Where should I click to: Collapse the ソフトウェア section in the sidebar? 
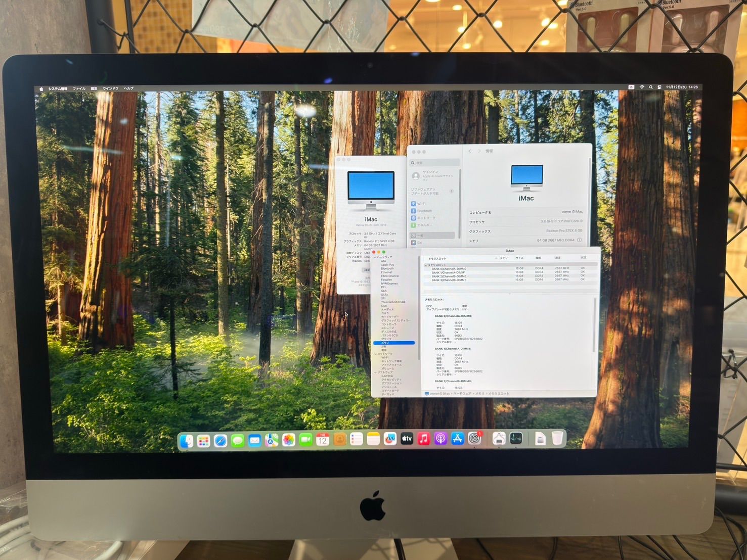(376, 372)
